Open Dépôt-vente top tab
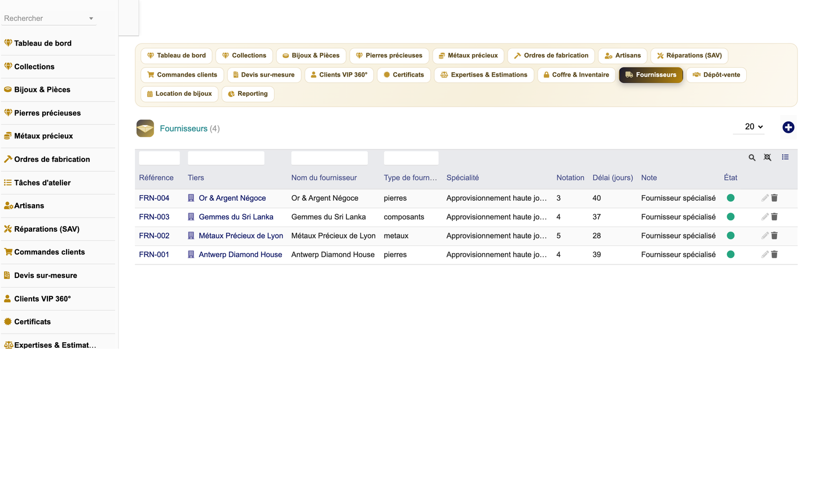This screenshot has width=815, height=504. [x=716, y=75]
